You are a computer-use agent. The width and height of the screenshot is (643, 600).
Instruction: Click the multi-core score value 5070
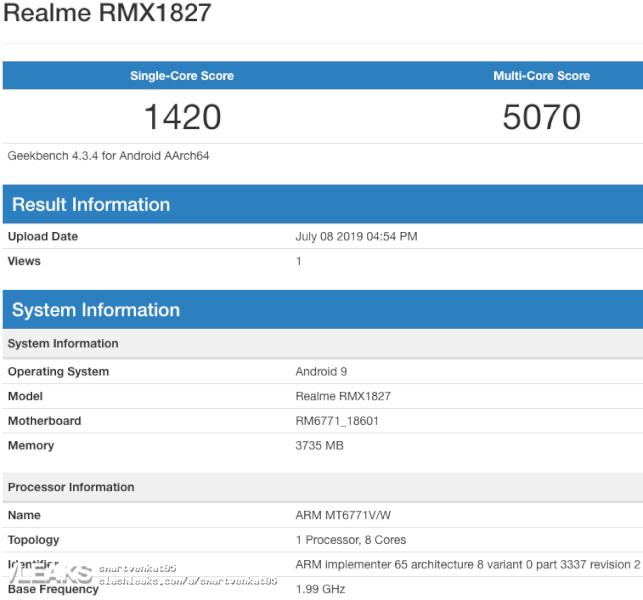541,117
